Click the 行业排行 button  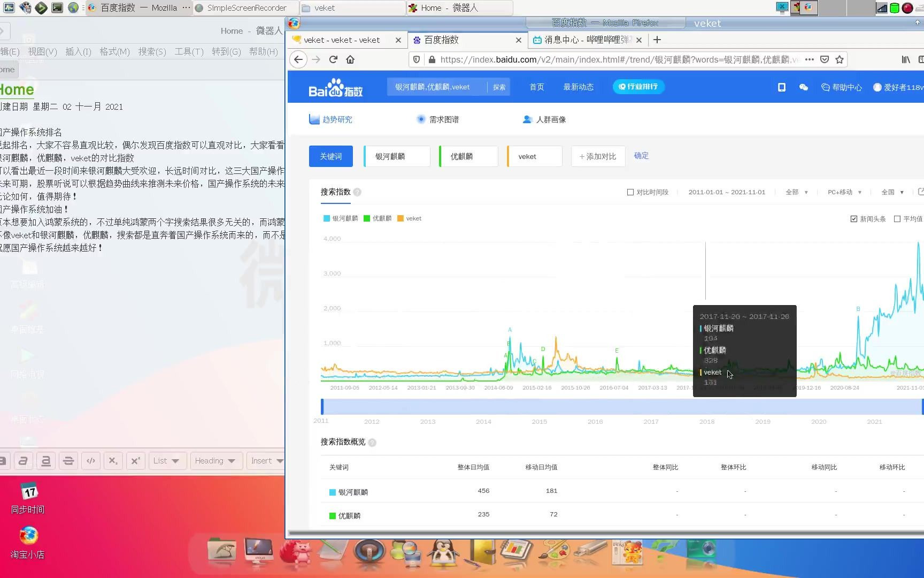pyautogui.click(x=638, y=87)
